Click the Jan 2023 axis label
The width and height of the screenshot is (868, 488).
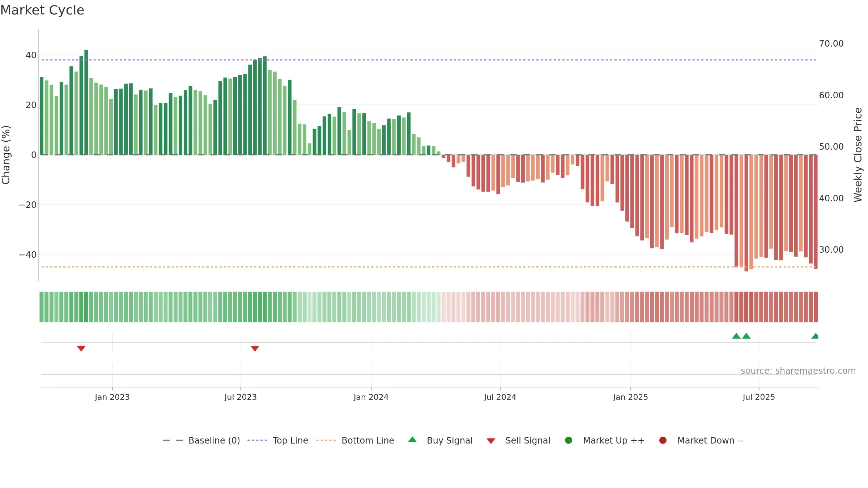click(x=112, y=397)
